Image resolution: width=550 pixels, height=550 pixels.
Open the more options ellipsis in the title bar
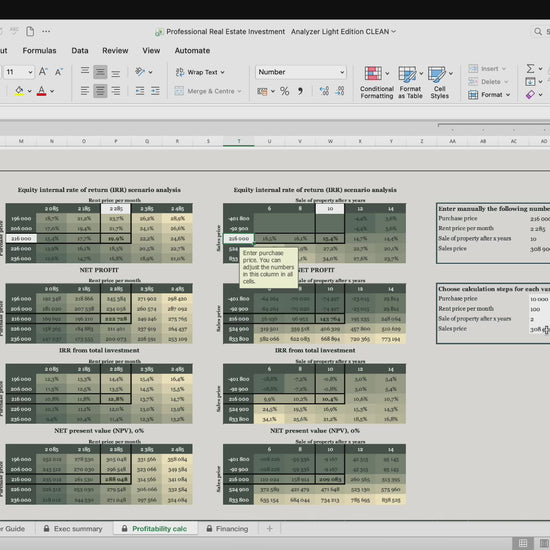(x=46, y=32)
